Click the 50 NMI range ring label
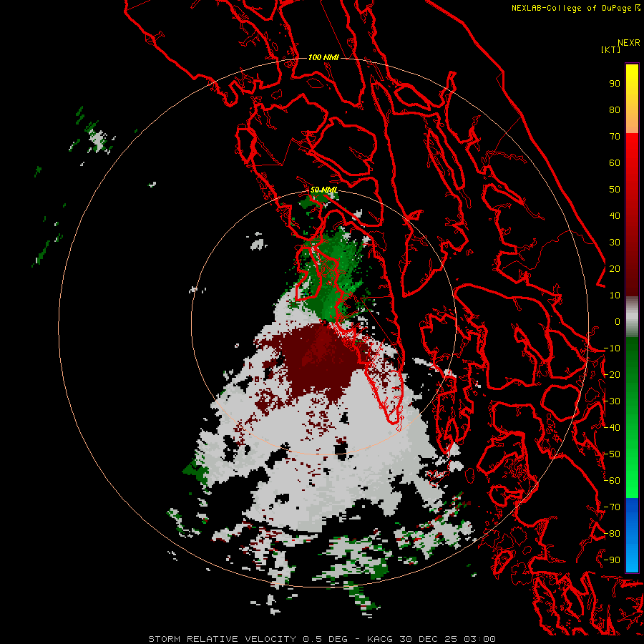The height and width of the screenshot is (644, 644). click(323, 190)
